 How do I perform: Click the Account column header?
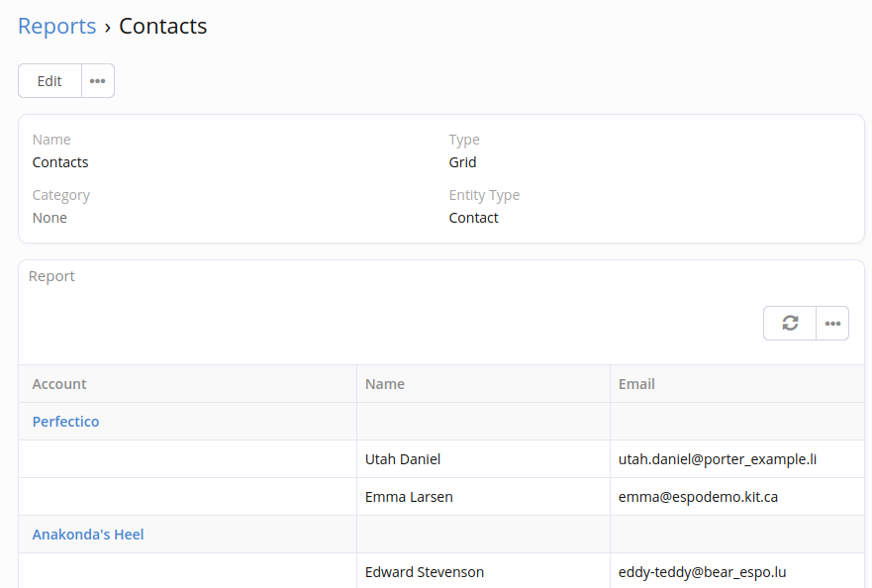click(59, 384)
